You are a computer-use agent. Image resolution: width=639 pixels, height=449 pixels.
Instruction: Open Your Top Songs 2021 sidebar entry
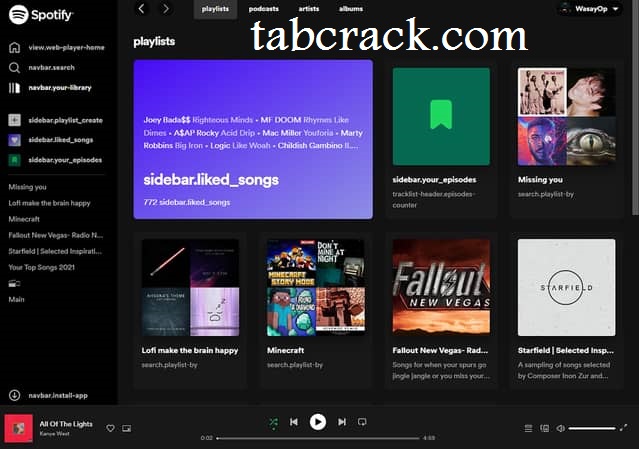click(x=42, y=267)
